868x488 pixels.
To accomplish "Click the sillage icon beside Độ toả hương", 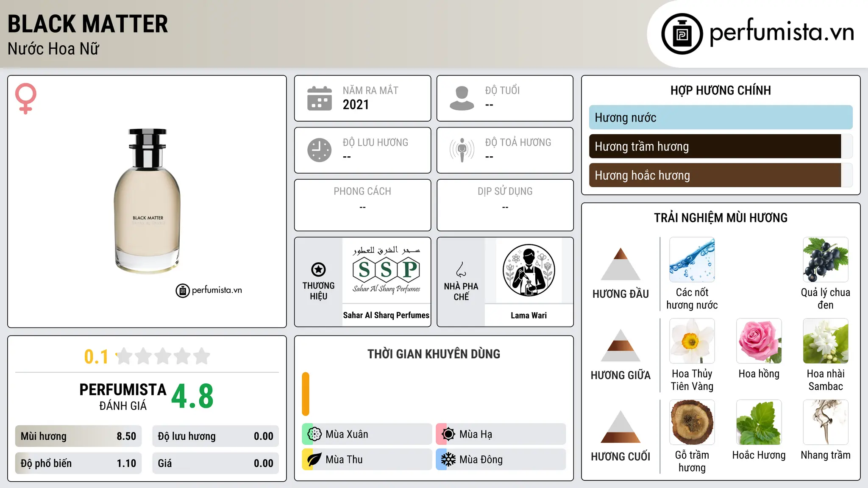I will 462,150.
